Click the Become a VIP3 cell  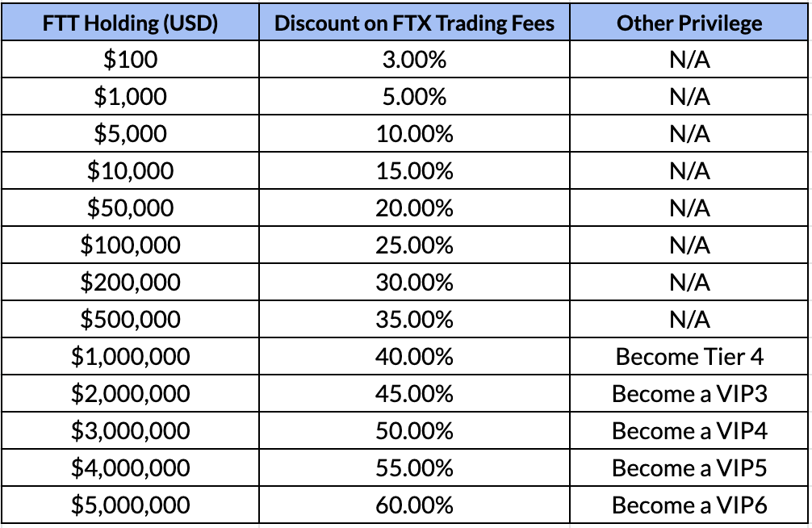click(x=689, y=394)
